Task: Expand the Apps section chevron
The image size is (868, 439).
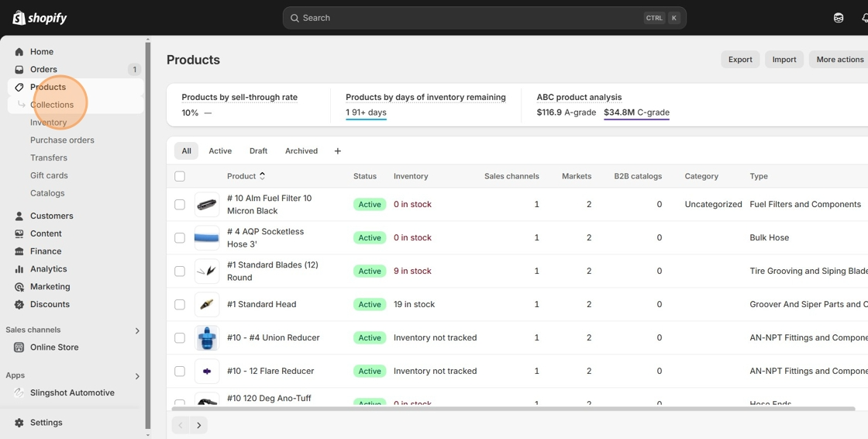Action: point(137,376)
